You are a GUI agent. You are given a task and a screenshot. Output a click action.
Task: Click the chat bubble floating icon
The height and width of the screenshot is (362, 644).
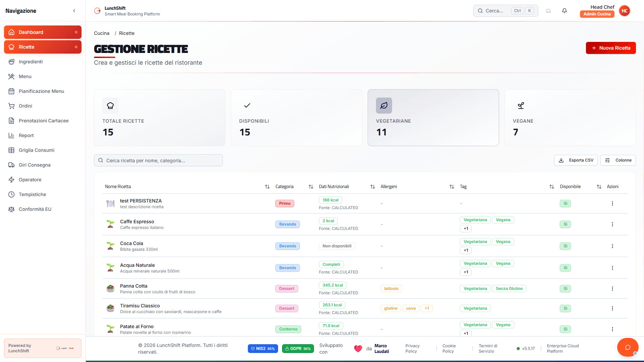[x=628, y=347]
